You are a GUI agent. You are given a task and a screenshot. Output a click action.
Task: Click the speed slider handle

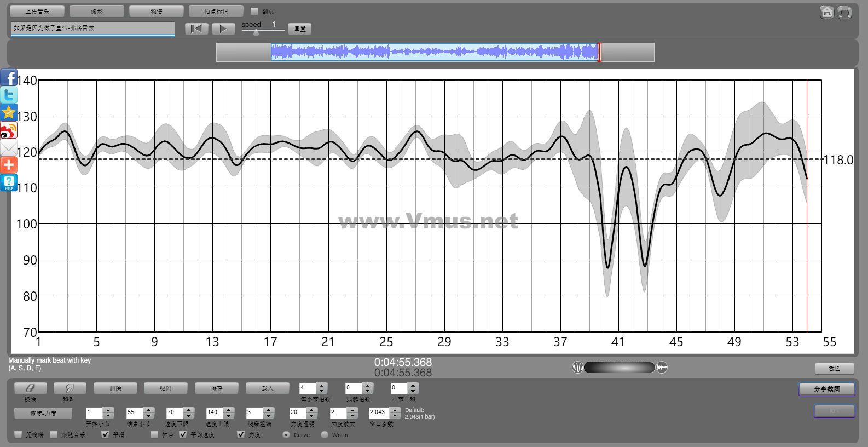(256, 32)
